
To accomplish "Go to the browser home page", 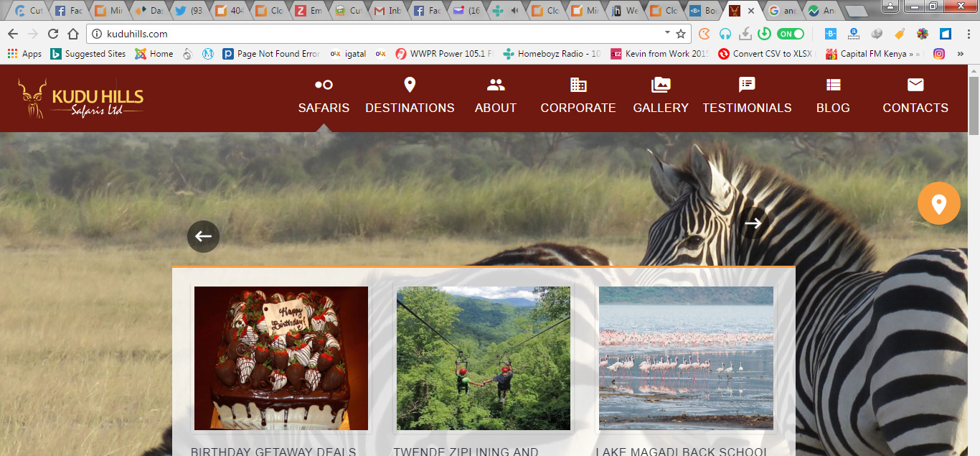I will tap(73, 34).
